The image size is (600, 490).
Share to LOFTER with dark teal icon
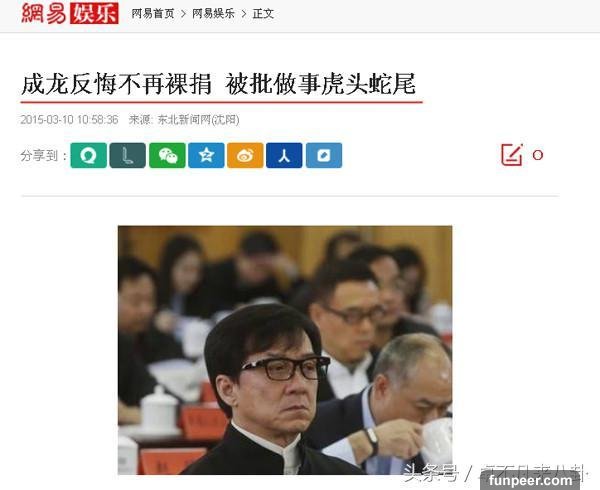128,155
